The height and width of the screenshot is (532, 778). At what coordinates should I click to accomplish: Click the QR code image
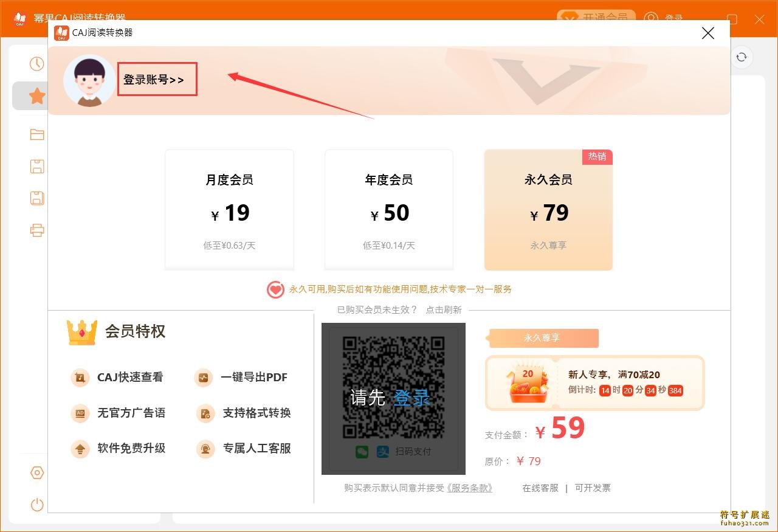[393, 387]
